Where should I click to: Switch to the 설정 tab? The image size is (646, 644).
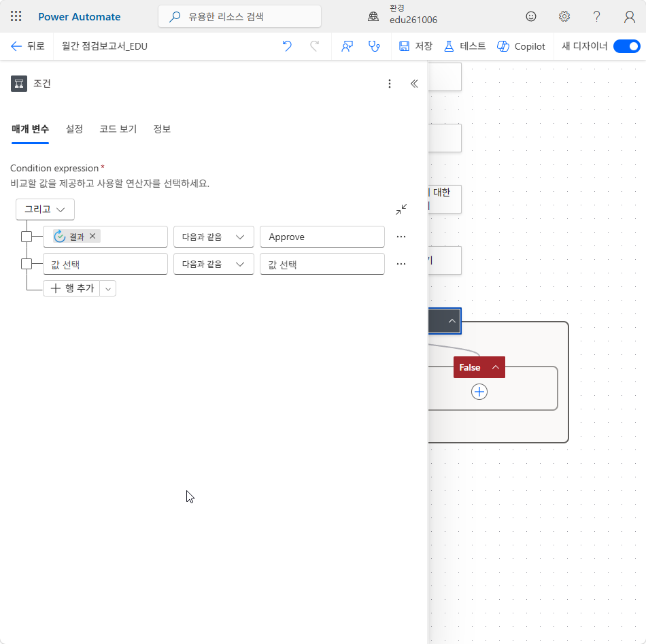tap(74, 129)
